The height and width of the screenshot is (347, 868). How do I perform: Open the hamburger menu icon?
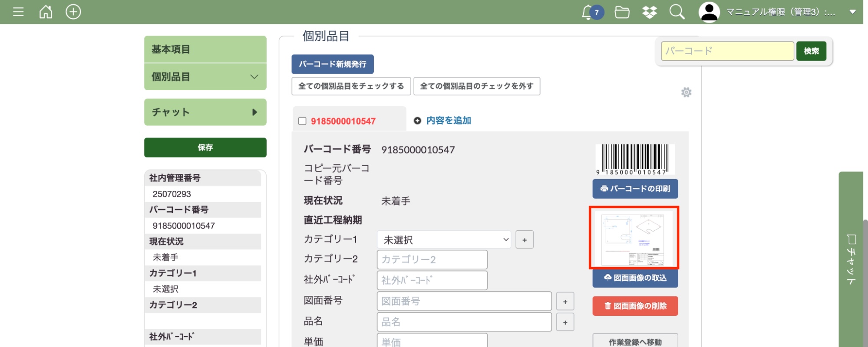(18, 12)
